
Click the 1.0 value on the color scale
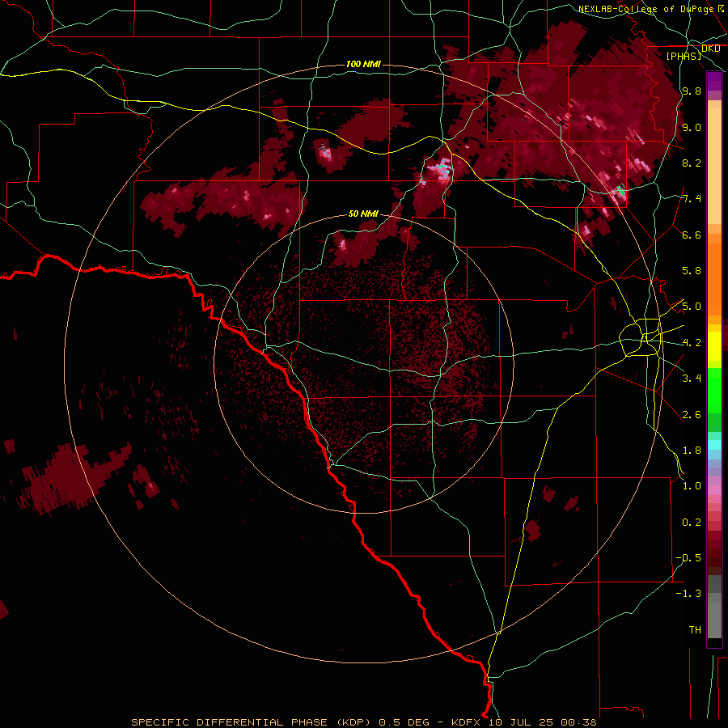pos(692,486)
